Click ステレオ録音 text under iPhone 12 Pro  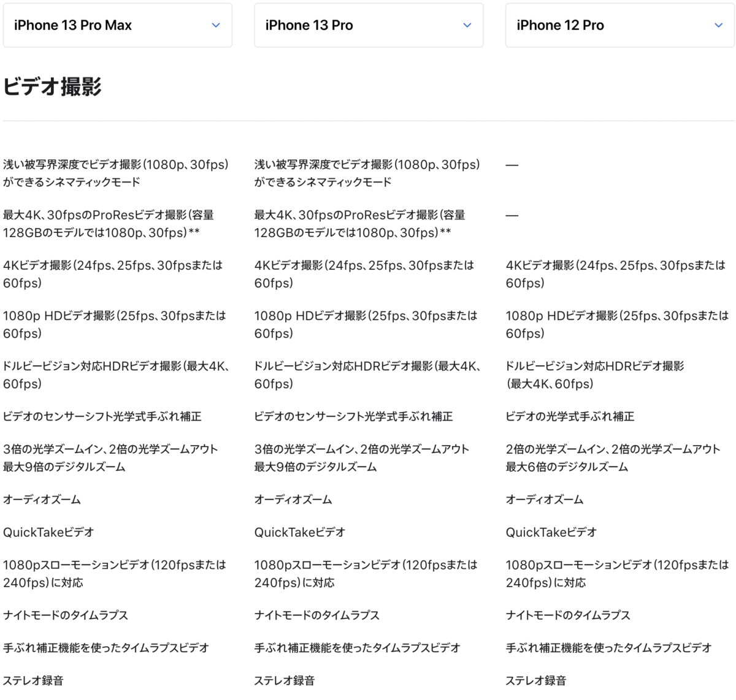click(537, 680)
